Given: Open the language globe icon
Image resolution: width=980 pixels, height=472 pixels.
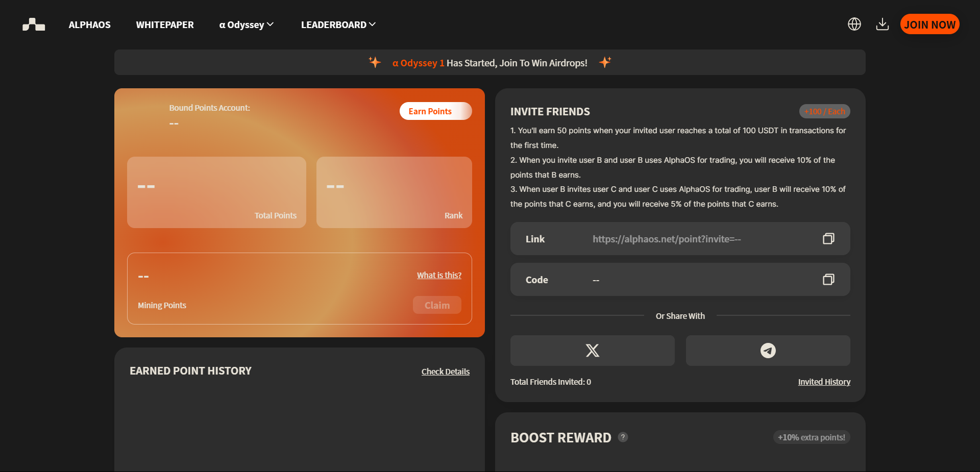Looking at the screenshot, I should point(854,24).
